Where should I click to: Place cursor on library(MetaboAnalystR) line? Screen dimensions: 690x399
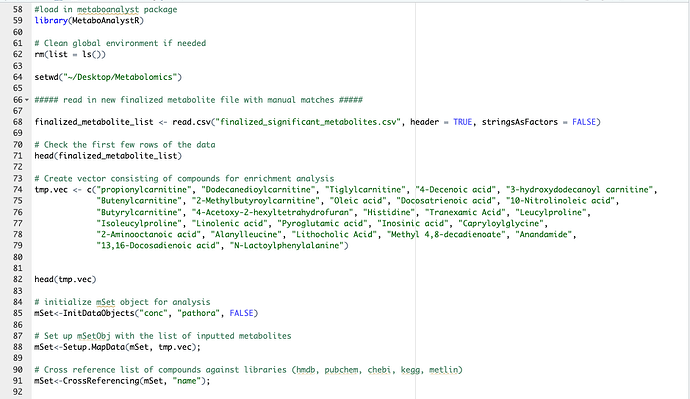point(89,21)
